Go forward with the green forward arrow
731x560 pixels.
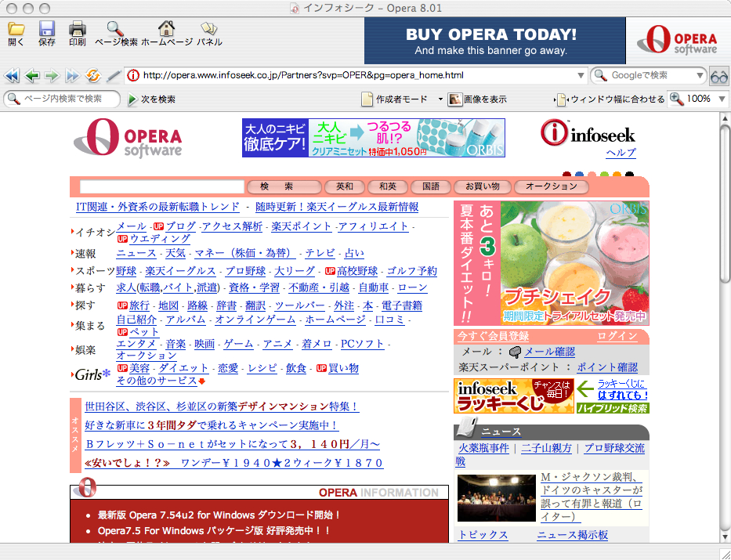tap(52, 75)
